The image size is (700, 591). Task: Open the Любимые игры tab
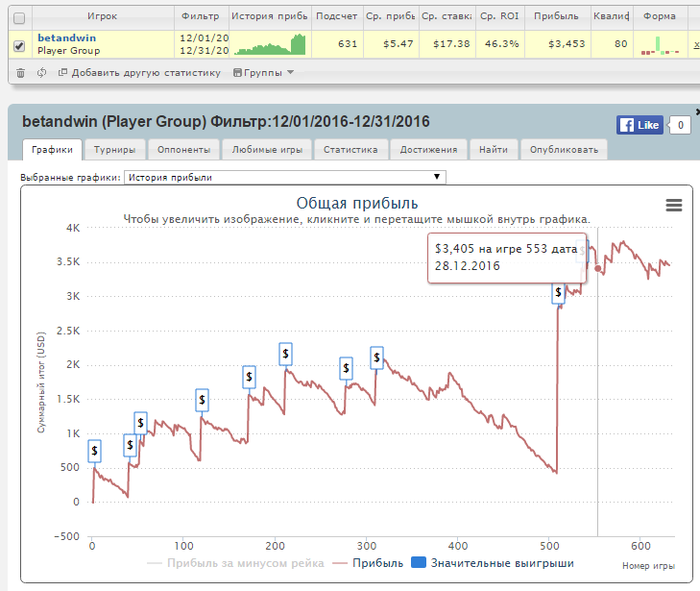point(267,150)
